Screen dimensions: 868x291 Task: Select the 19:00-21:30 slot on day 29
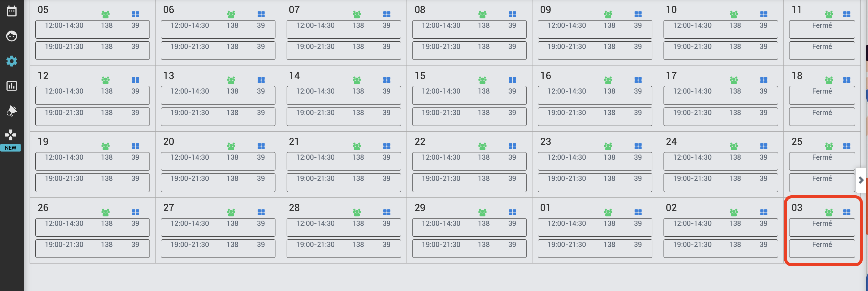click(x=469, y=248)
